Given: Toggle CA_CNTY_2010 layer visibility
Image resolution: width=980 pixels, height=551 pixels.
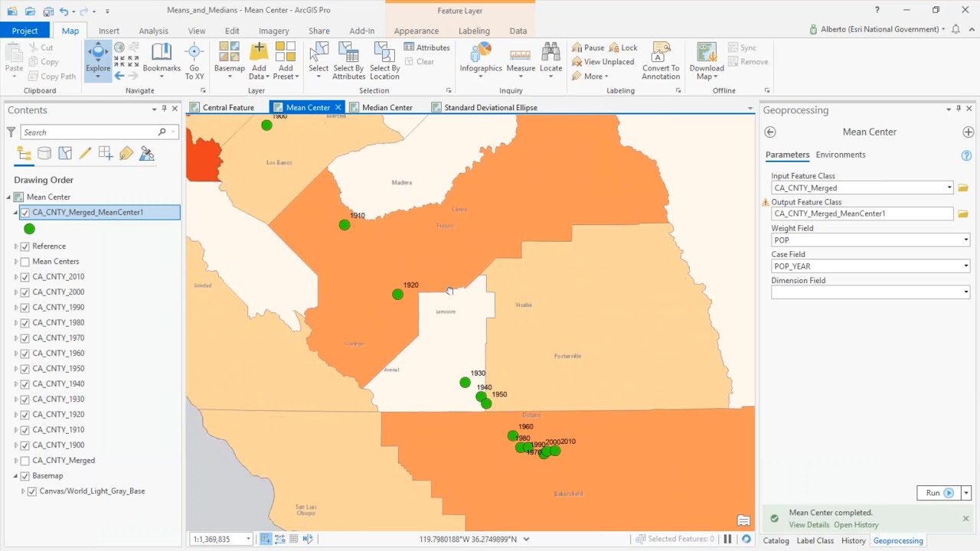Looking at the screenshot, I should point(25,277).
